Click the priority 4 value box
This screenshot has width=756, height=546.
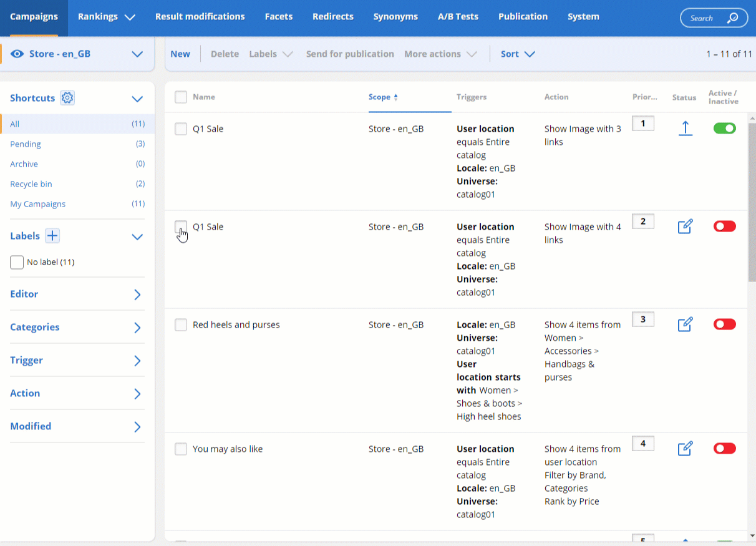643,444
